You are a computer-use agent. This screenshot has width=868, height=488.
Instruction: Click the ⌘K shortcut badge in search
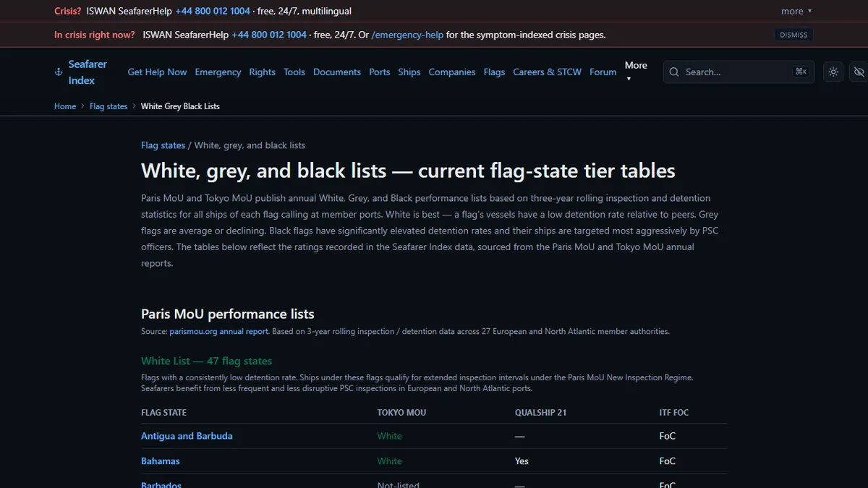tap(801, 72)
